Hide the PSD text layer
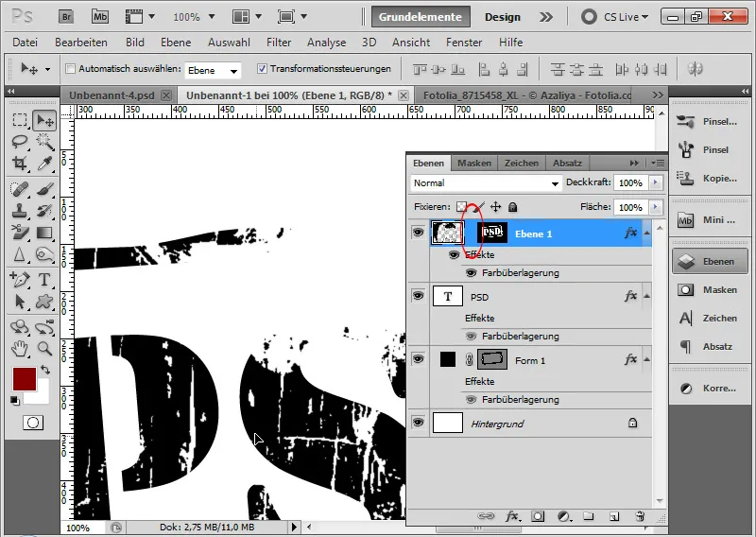Image resolution: width=756 pixels, height=537 pixels. (x=418, y=295)
